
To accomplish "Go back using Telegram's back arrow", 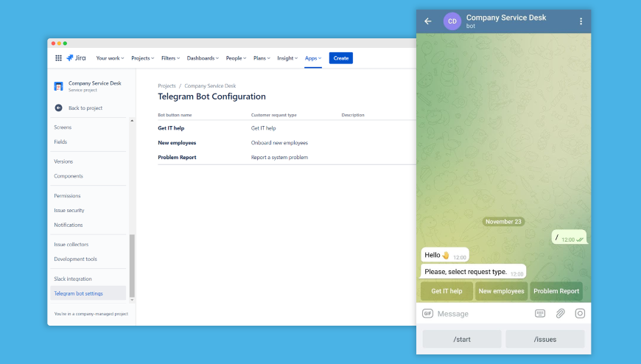I will (428, 21).
